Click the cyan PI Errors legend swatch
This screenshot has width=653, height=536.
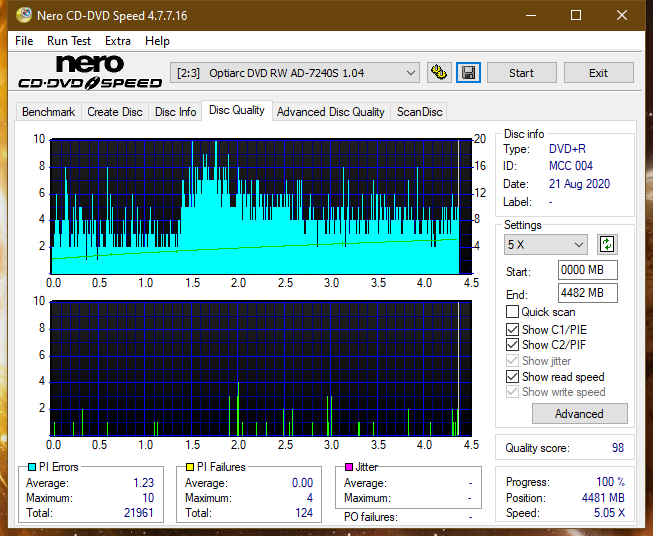click(x=32, y=467)
